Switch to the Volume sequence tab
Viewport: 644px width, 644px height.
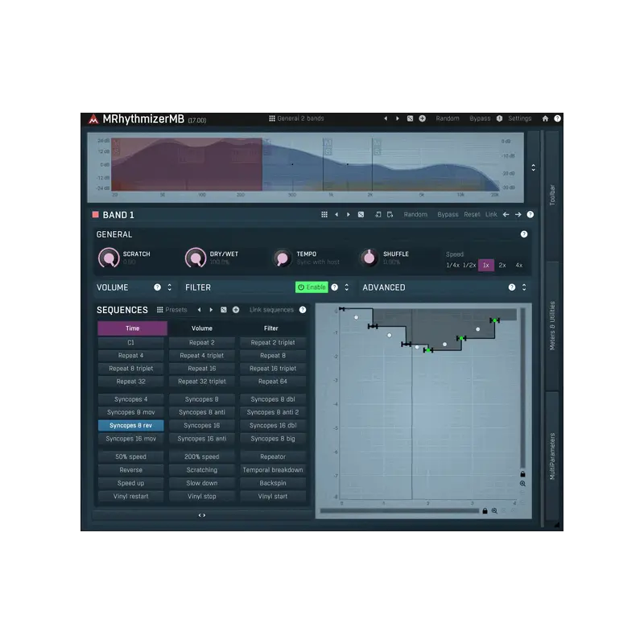coord(202,328)
